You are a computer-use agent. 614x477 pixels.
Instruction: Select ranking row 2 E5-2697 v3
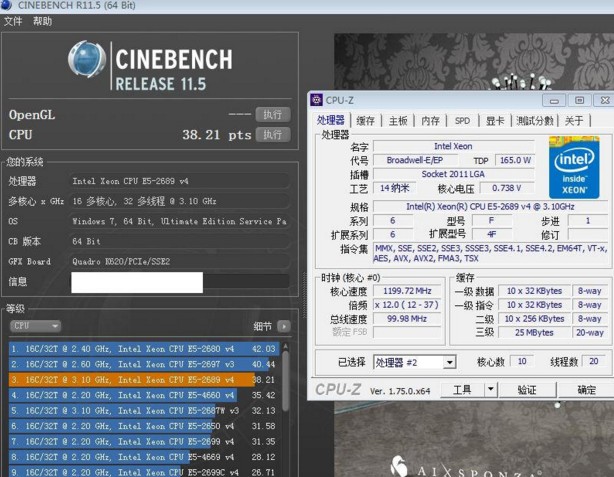point(143,364)
